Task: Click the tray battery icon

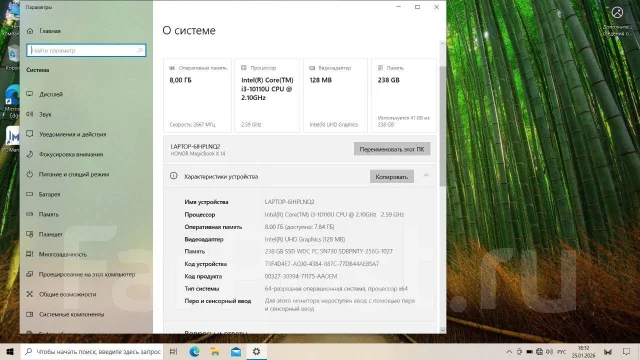Action: coord(529,352)
